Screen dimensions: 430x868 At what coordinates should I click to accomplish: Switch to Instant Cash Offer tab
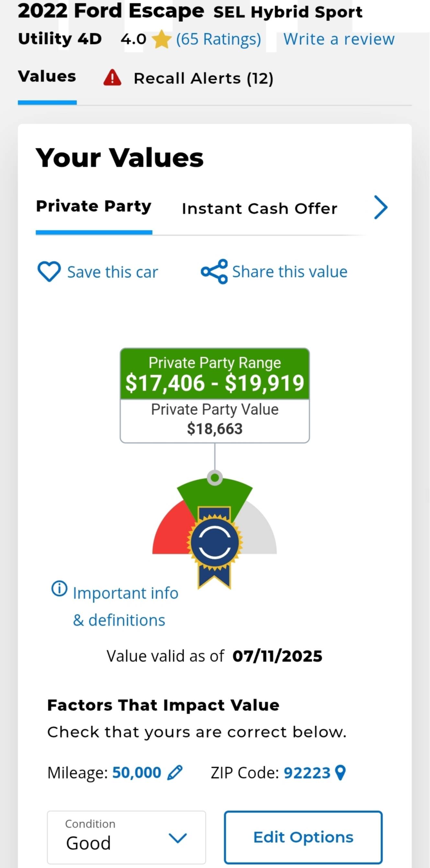259,209
